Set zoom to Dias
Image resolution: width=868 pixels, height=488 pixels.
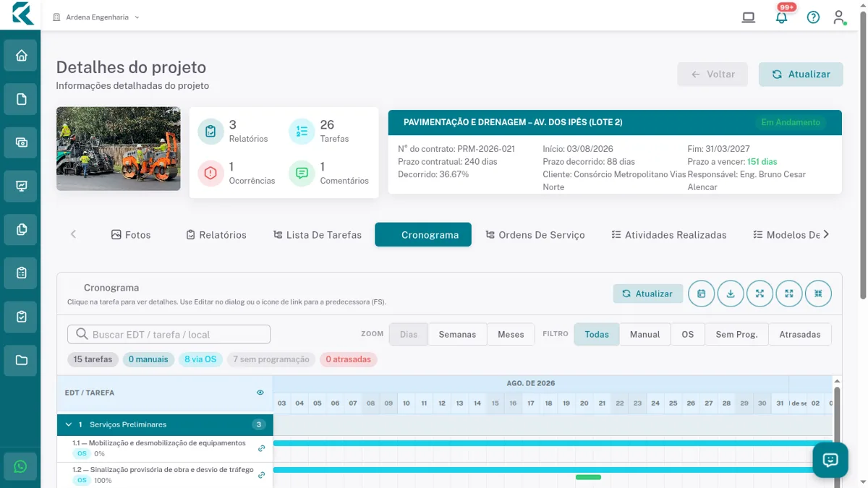(x=409, y=334)
